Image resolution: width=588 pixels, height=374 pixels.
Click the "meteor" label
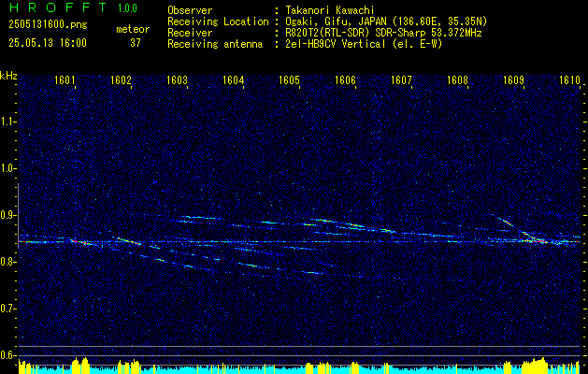click(x=133, y=29)
